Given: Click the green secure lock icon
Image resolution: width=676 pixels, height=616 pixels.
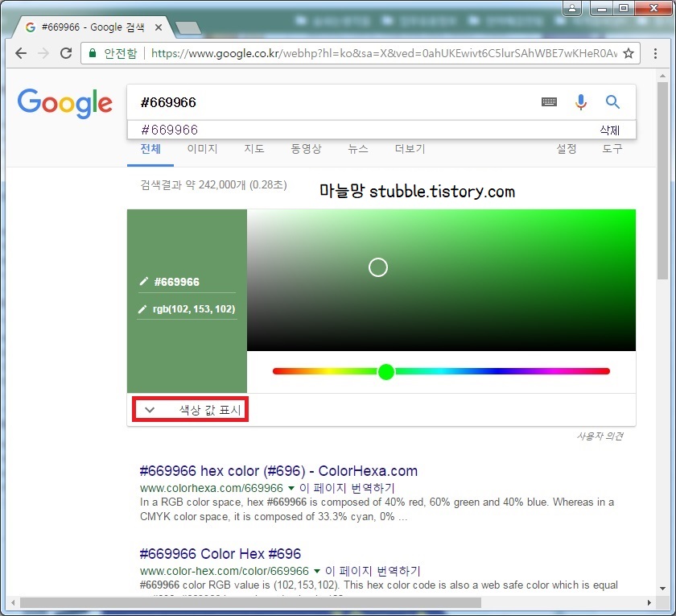Looking at the screenshot, I should point(93,53).
